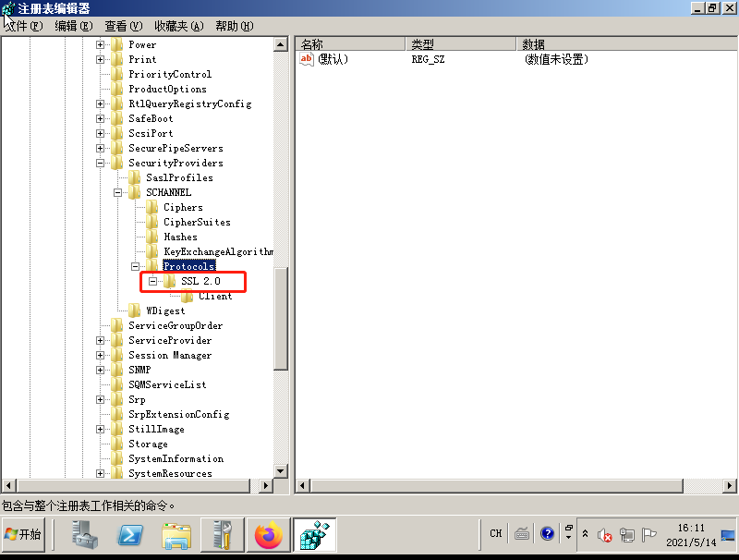The width and height of the screenshot is (739, 560).
Task: Open the network icon in the system tray
Action: tap(629, 533)
